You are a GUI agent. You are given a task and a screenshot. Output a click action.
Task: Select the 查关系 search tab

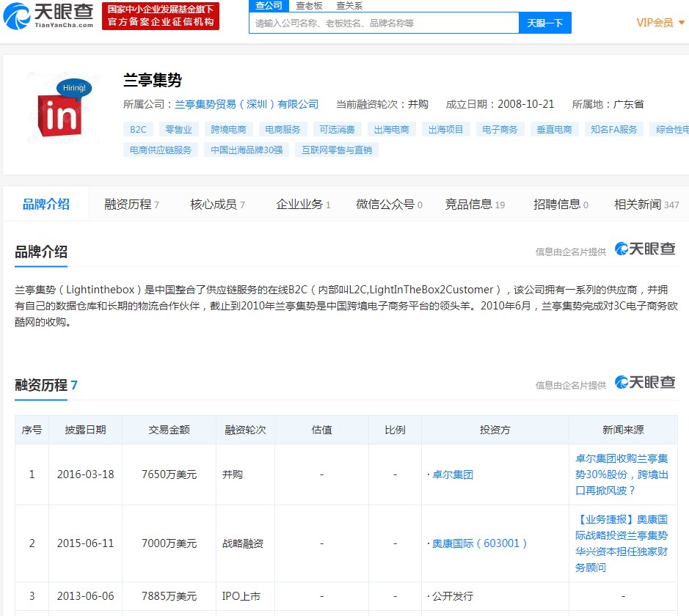349,6
